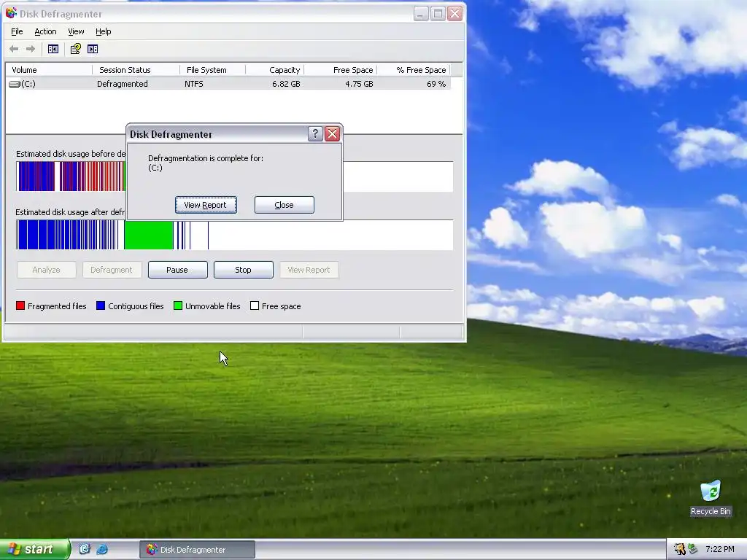
Task: Click View Report button in the dialog
Action: (206, 205)
